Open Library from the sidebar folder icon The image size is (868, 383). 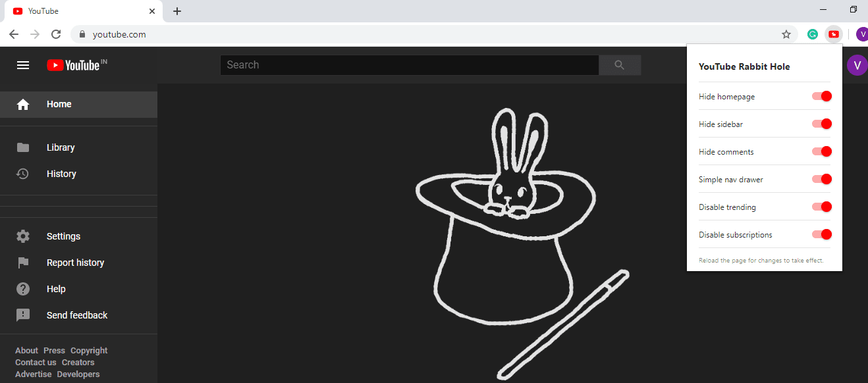23,147
